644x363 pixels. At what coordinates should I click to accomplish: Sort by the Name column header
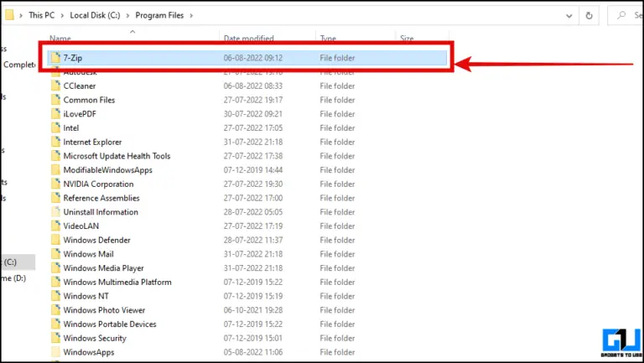pyautogui.click(x=60, y=39)
